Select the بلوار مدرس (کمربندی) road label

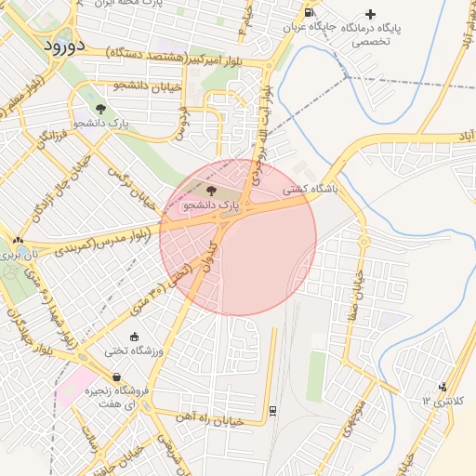[x=103, y=243]
